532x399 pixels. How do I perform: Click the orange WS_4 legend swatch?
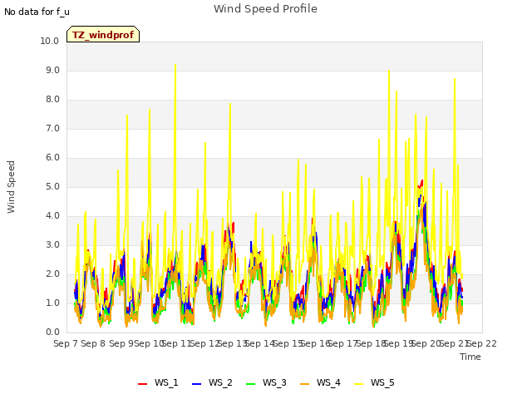pyautogui.click(x=305, y=384)
